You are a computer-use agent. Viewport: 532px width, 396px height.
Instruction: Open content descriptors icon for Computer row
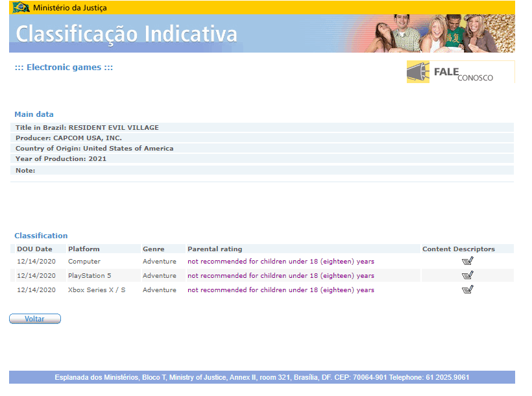[x=467, y=261]
